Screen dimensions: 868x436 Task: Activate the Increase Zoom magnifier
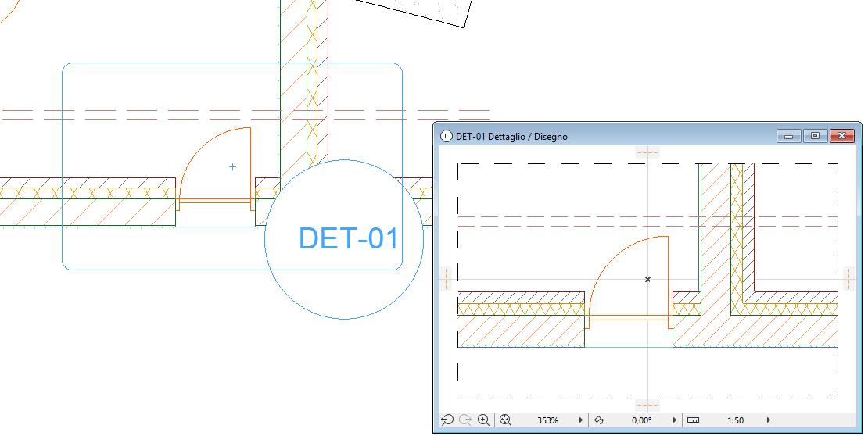click(484, 420)
